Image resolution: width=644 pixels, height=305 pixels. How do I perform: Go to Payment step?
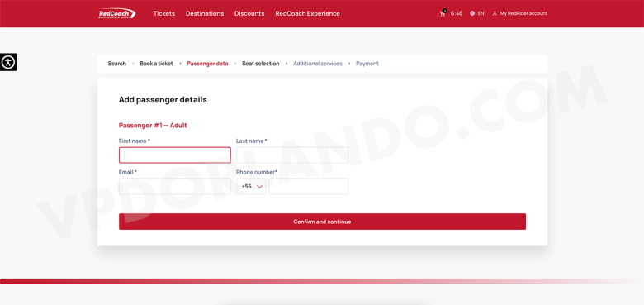(367, 64)
